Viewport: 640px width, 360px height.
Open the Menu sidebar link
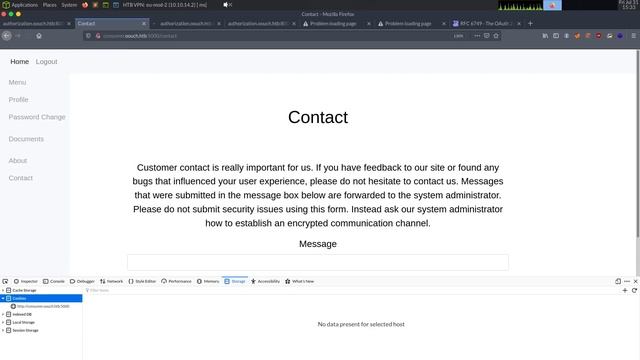pos(17,82)
